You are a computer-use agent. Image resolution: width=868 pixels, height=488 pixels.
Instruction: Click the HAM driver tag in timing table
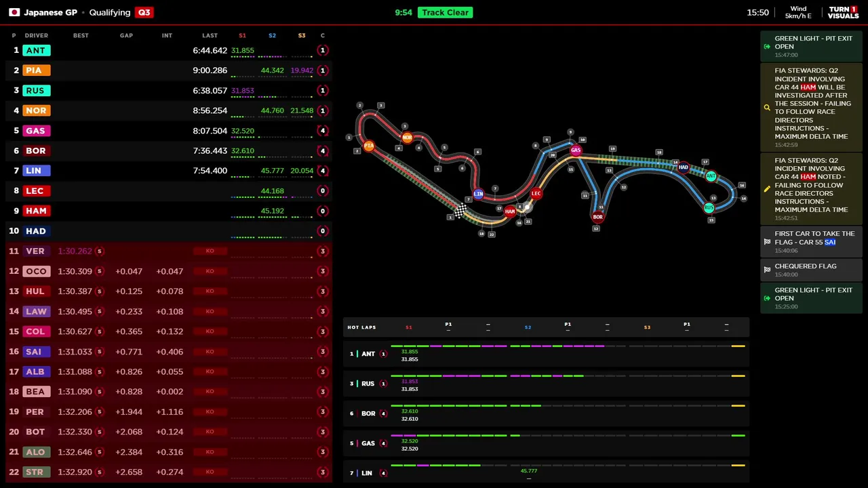[x=36, y=211]
